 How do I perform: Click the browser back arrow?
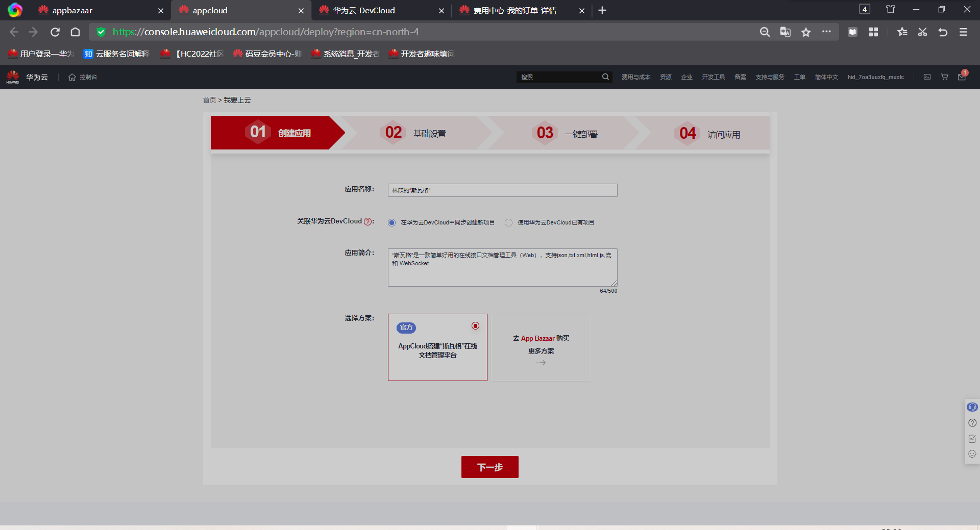(14, 32)
